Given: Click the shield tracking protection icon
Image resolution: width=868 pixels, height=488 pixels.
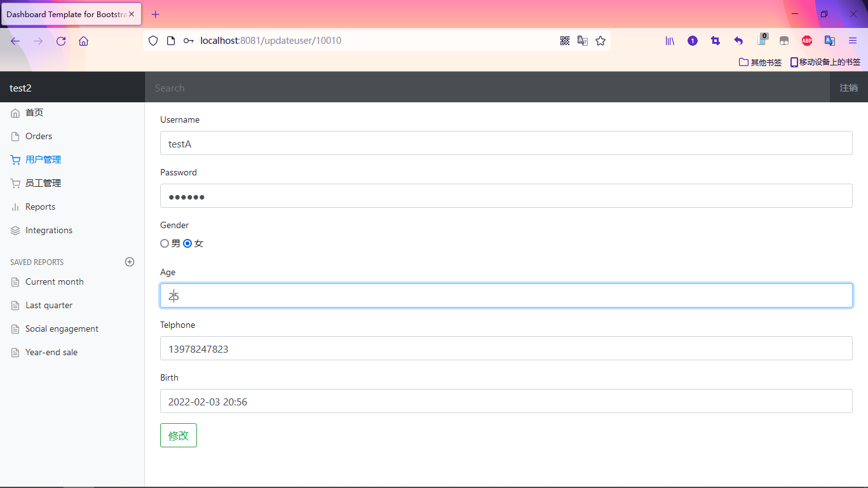Looking at the screenshot, I should pos(153,41).
